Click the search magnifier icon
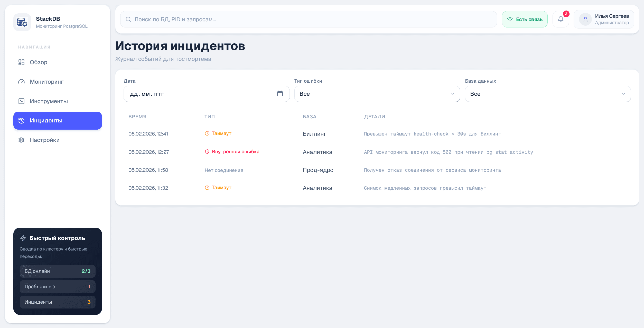The height and width of the screenshot is (328, 644). pyautogui.click(x=128, y=19)
